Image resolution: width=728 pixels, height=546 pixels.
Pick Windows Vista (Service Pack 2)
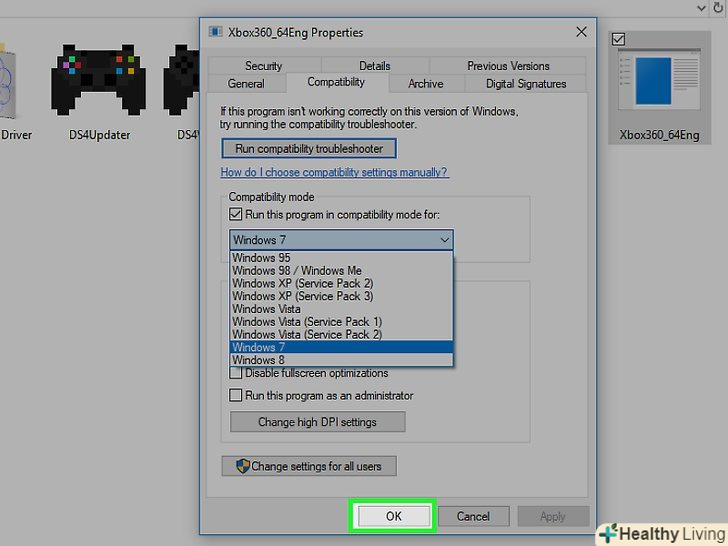341,334
